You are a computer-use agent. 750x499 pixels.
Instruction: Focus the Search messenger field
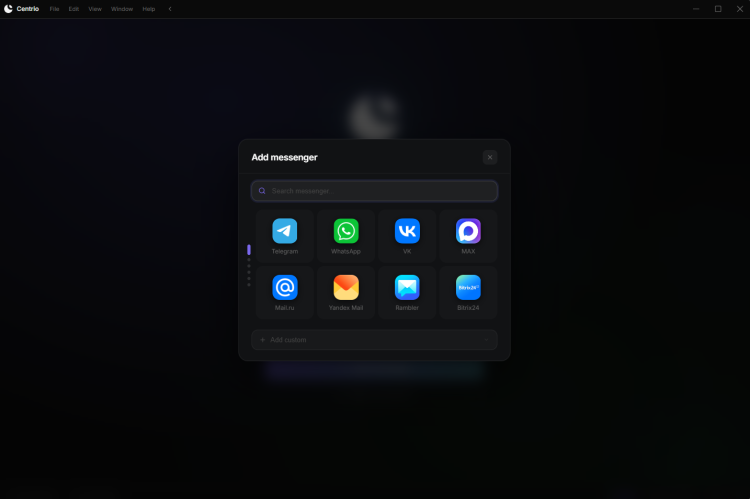tap(375, 191)
